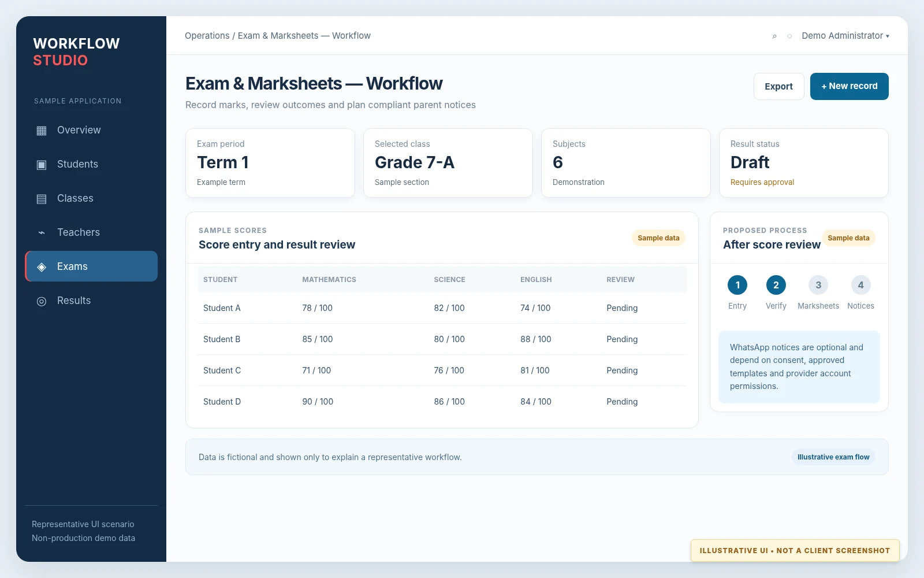The width and height of the screenshot is (924, 578).
Task: Click the Score entry and result review heading
Action: coord(277,244)
